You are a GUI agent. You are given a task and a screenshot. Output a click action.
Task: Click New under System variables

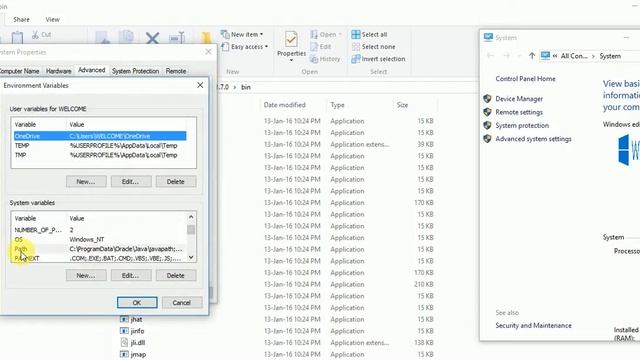[x=86, y=276]
